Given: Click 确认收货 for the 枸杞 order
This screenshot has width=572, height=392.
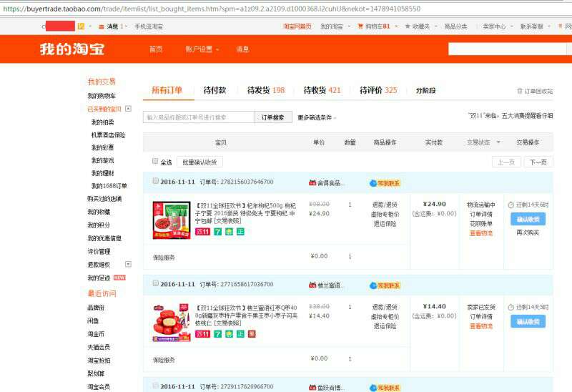Looking at the screenshot, I should pyautogui.click(x=528, y=220).
